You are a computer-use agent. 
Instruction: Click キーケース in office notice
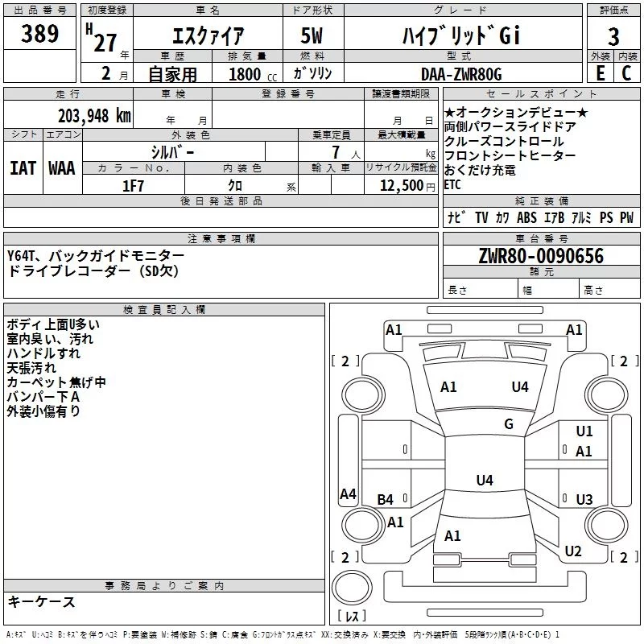click(x=41, y=601)
